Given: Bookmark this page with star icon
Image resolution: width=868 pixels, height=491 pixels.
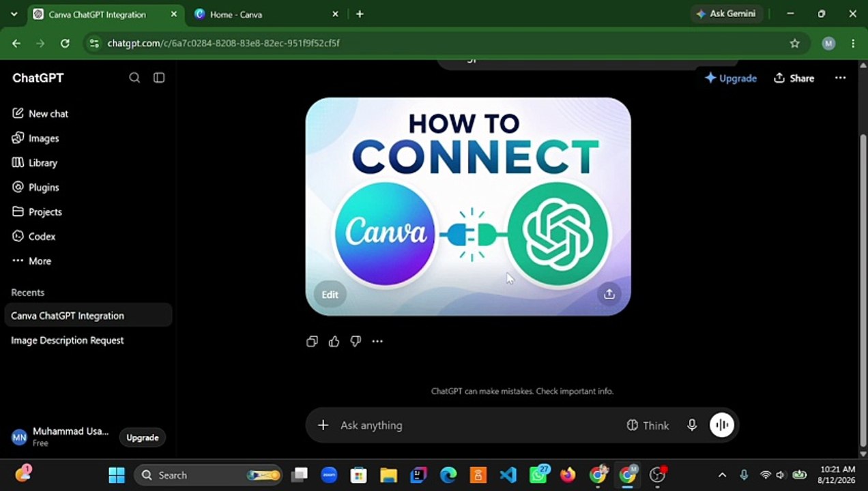Looking at the screenshot, I should click(x=794, y=43).
